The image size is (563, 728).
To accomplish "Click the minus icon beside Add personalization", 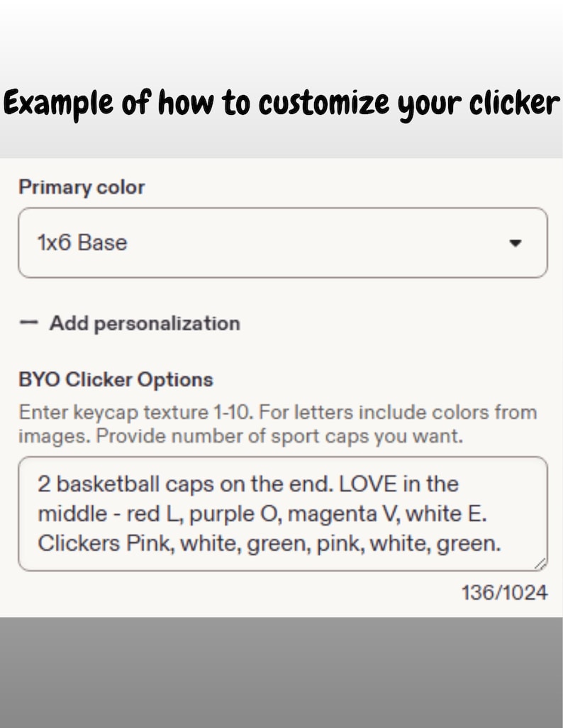I will [28, 323].
